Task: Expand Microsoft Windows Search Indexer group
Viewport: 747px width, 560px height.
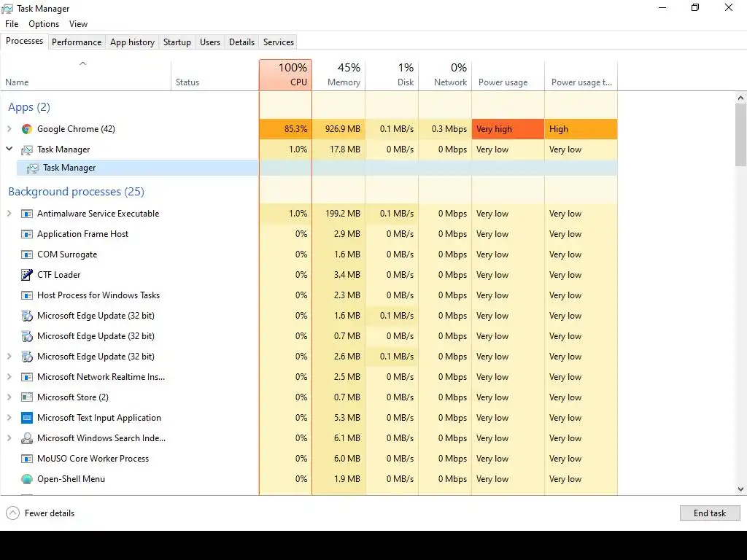Action: pos(9,438)
